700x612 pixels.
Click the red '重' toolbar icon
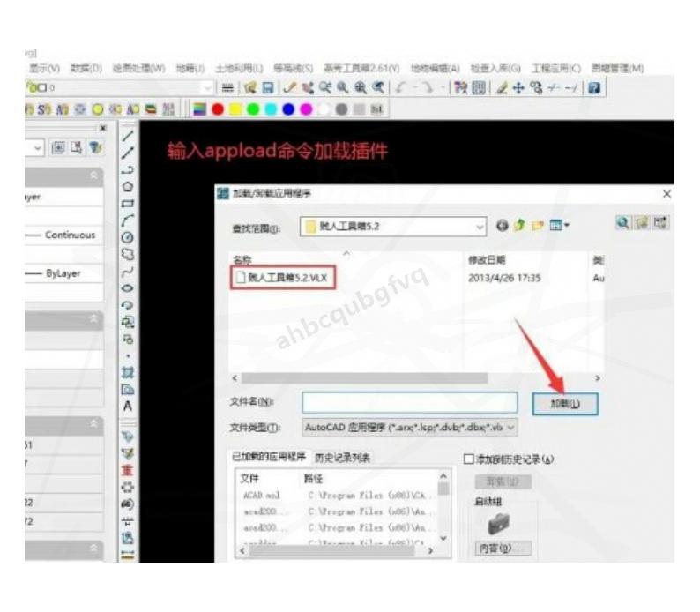tap(128, 470)
